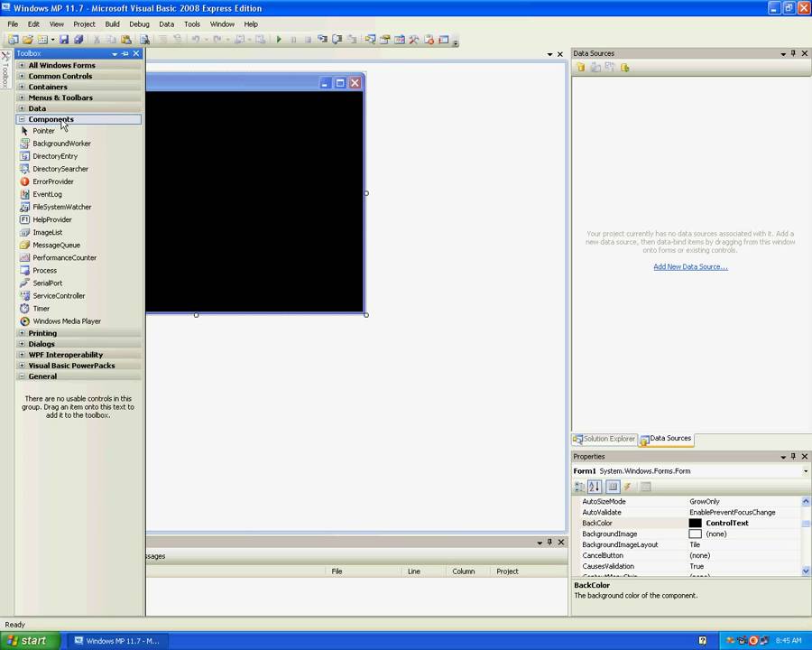Click Add New Data Source link
The image size is (812, 650).
690,267
